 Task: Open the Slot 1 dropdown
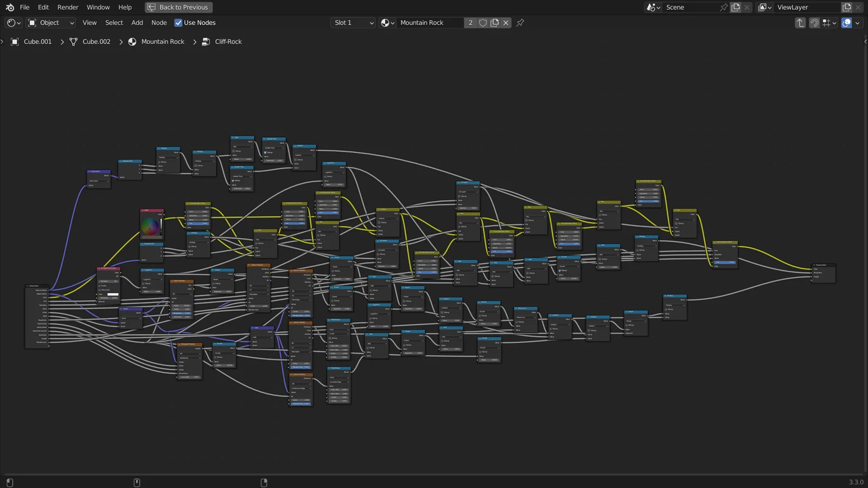[x=353, y=23]
